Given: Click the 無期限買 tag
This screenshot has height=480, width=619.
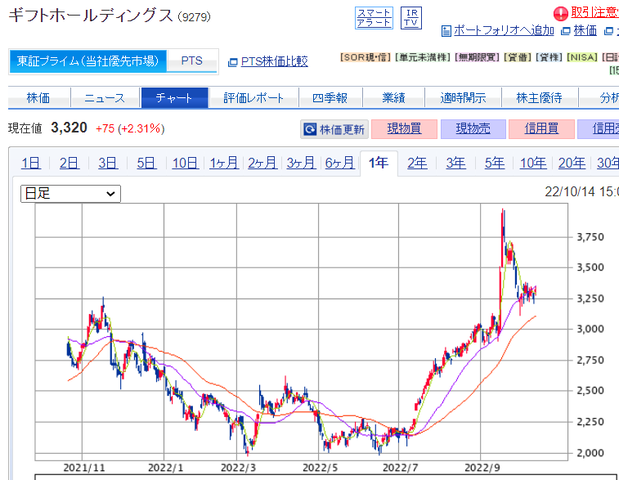Looking at the screenshot, I should tap(477, 58).
